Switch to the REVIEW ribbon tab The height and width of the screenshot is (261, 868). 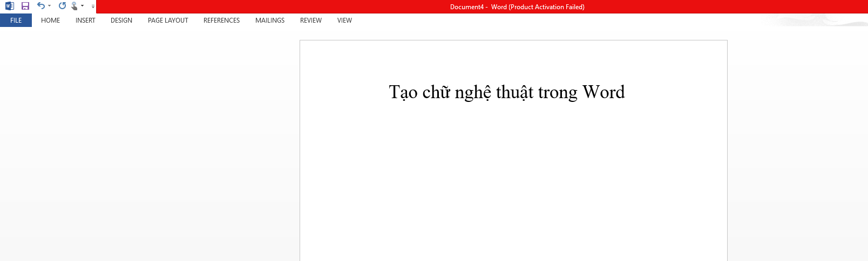tap(311, 20)
